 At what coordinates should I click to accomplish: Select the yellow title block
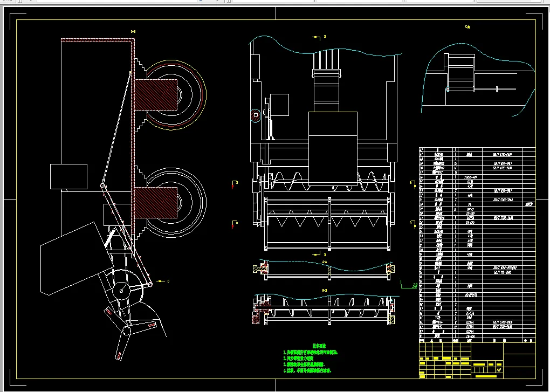[477, 361]
